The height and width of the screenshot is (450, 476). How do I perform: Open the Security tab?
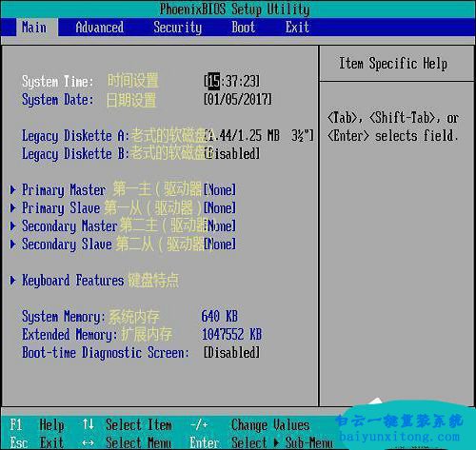point(178,28)
